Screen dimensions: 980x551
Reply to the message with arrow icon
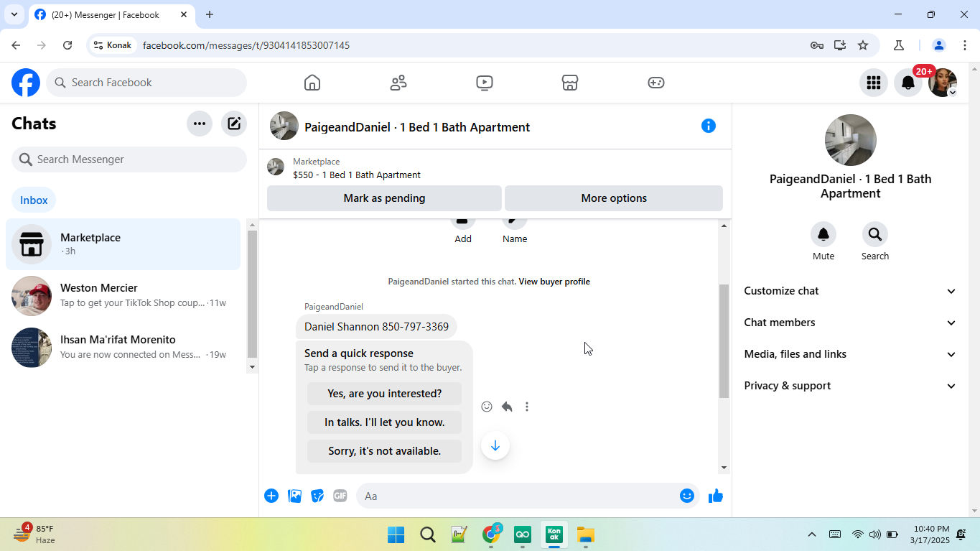[x=507, y=407]
